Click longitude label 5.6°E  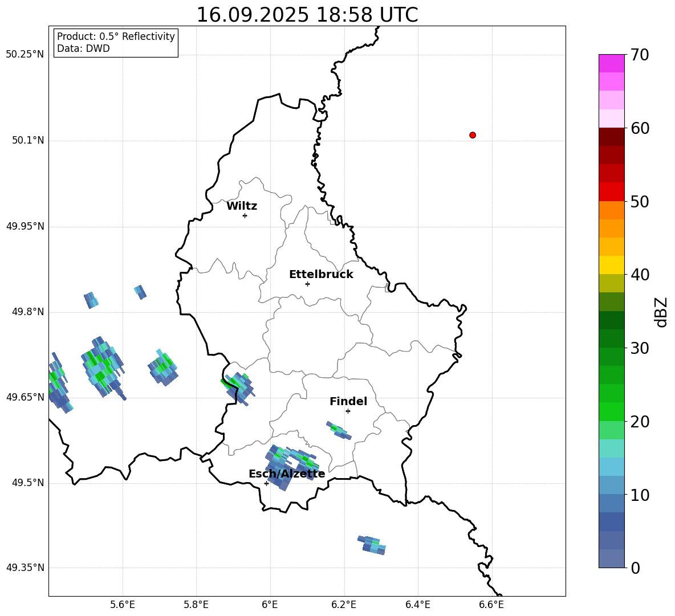click(123, 605)
